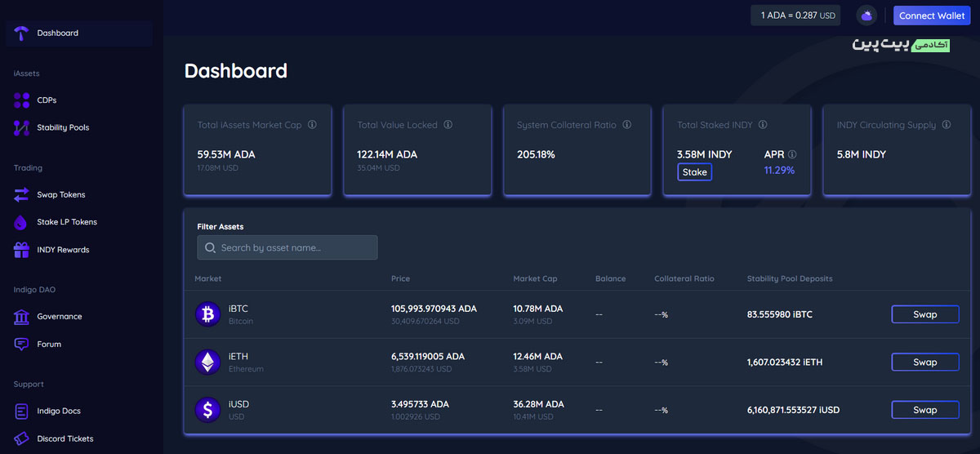Click the iUSD dollar coin icon
The width and height of the screenshot is (980, 454).
coord(208,410)
